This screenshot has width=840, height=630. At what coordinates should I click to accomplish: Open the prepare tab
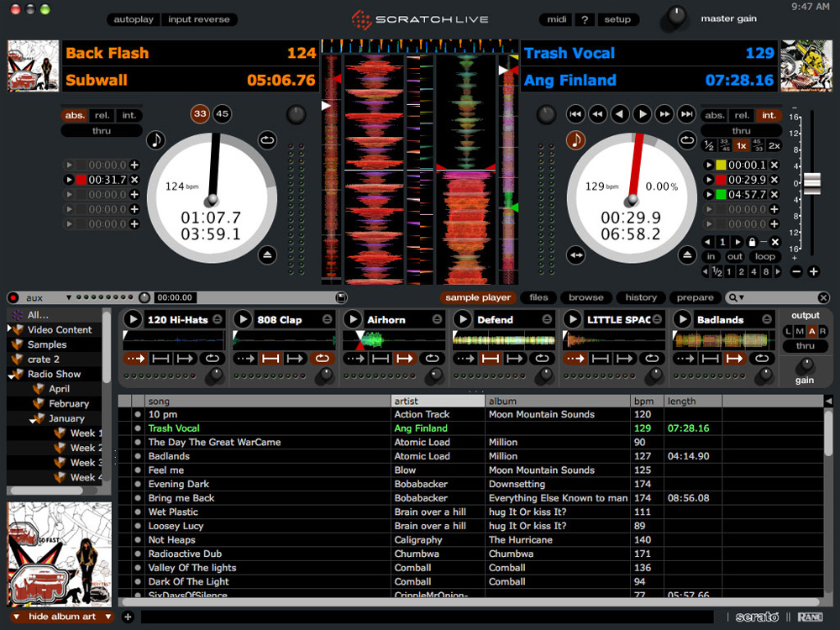pos(695,298)
